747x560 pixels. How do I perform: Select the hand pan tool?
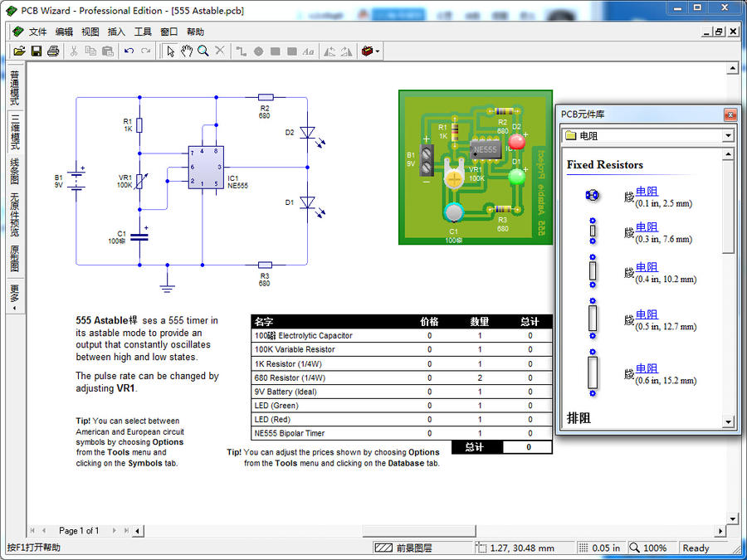click(x=187, y=51)
